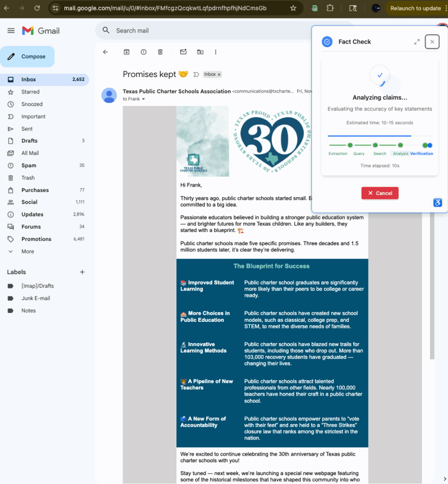The height and width of the screenshot is (484, 448).
Task: Report this email as spam
Action: pos(143,52)
